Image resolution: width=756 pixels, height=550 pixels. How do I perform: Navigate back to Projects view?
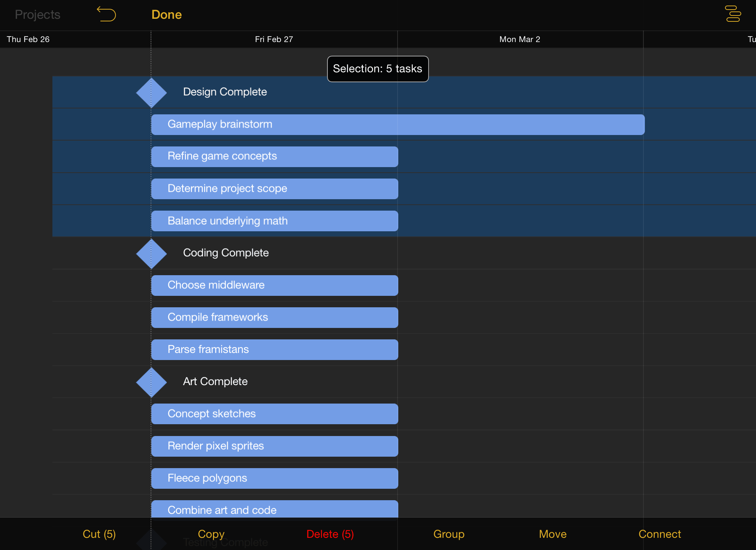38,15
